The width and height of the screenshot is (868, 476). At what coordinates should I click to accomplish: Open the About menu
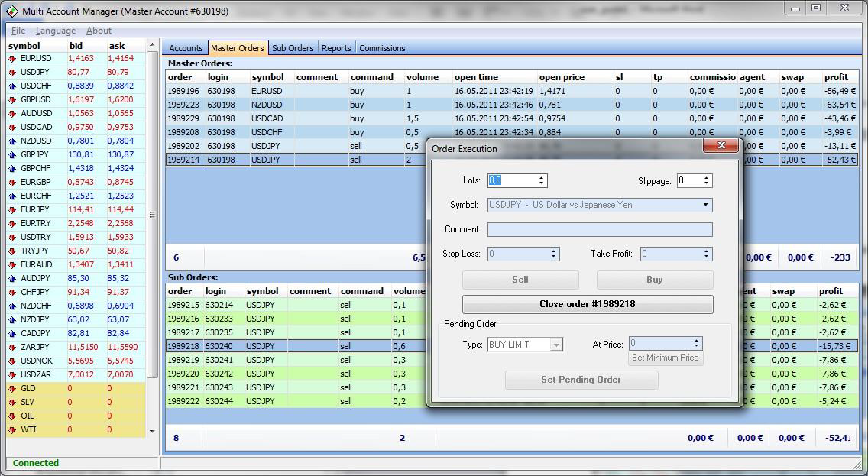(99, 31)
